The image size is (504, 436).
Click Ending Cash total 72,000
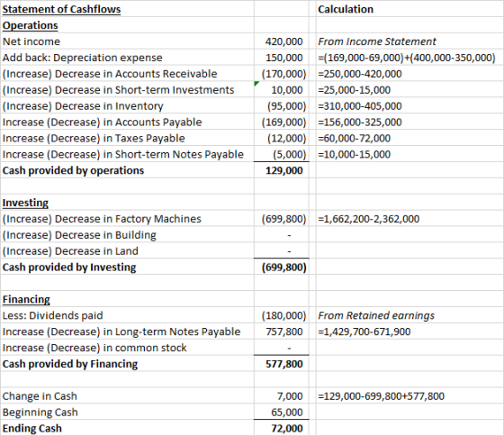(x=287, y=428)
